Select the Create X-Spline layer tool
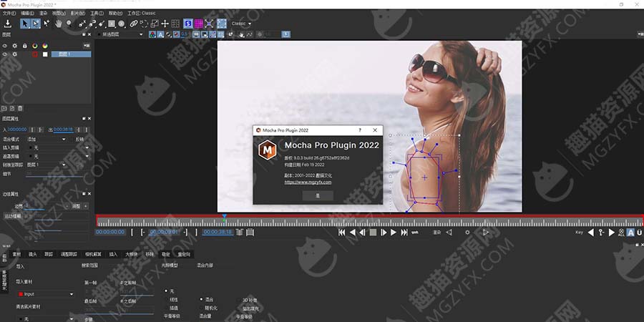Screen dimensions: 644x322 pos(82,24)
